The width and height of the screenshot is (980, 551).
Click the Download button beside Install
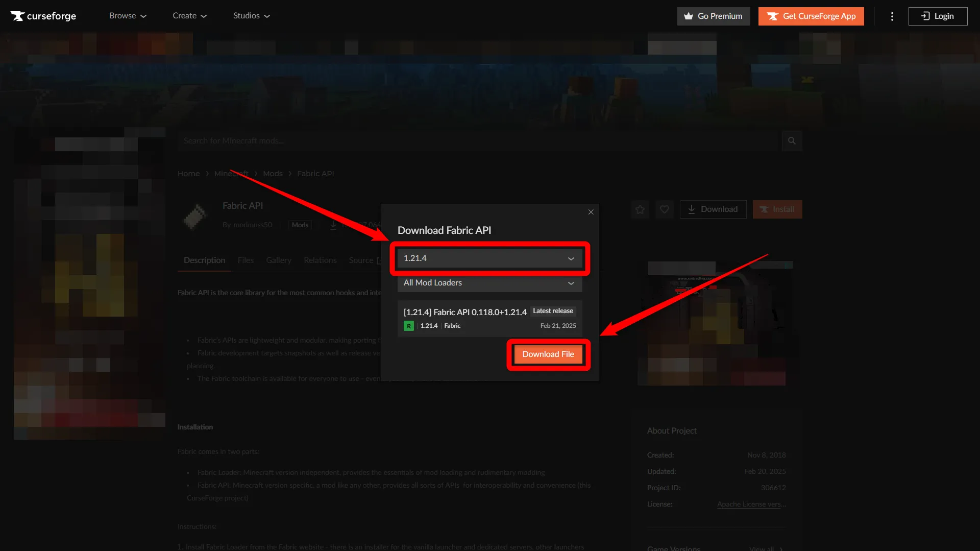[x=713, y=209]
